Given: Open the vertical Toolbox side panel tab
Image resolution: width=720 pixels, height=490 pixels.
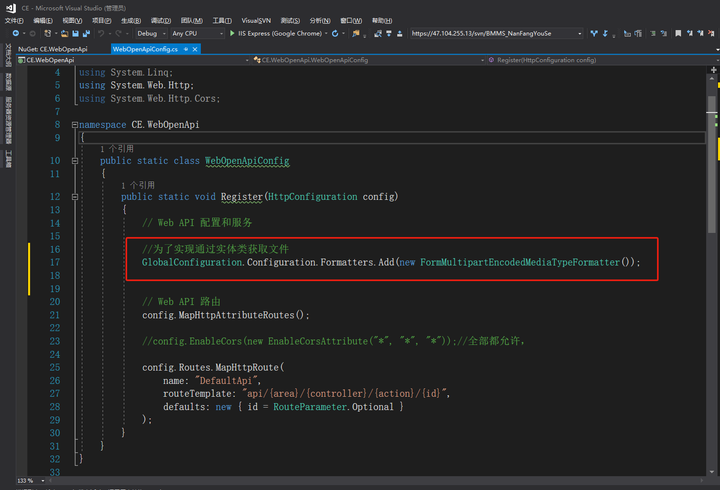Looking at the screenshot, I should coord(7,159).
